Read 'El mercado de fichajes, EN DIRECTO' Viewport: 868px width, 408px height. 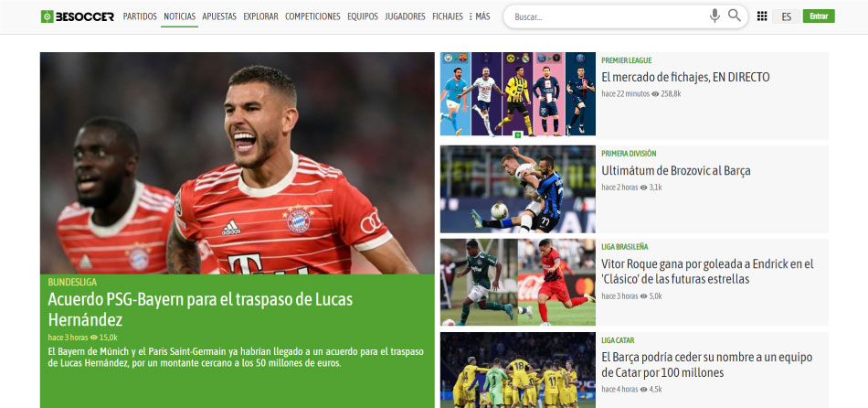point(685,77)
